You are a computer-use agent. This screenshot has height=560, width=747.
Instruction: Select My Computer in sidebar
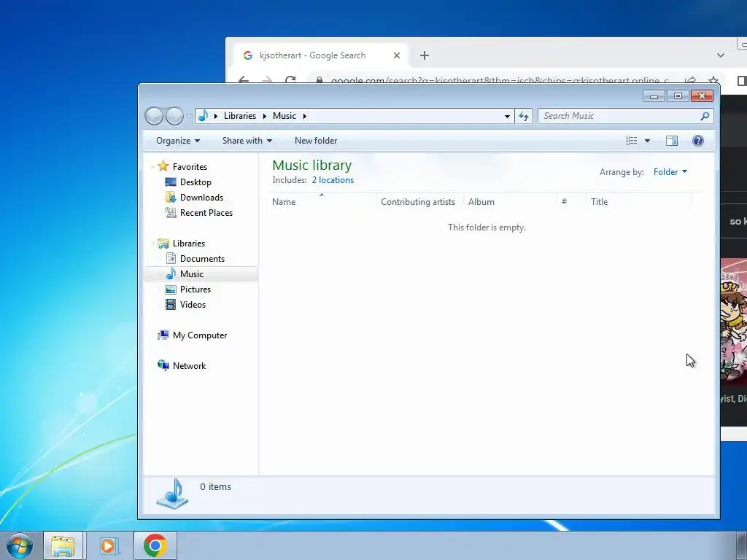(x=200, y=335)
